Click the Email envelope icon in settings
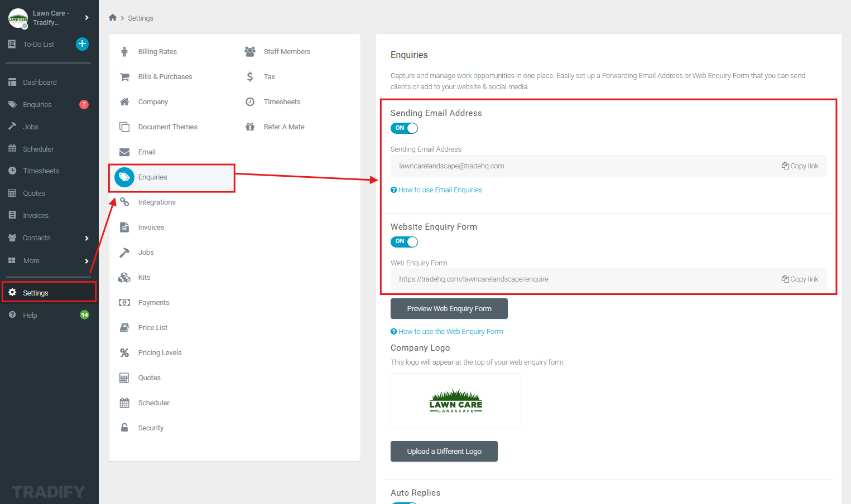 point(124,152)
